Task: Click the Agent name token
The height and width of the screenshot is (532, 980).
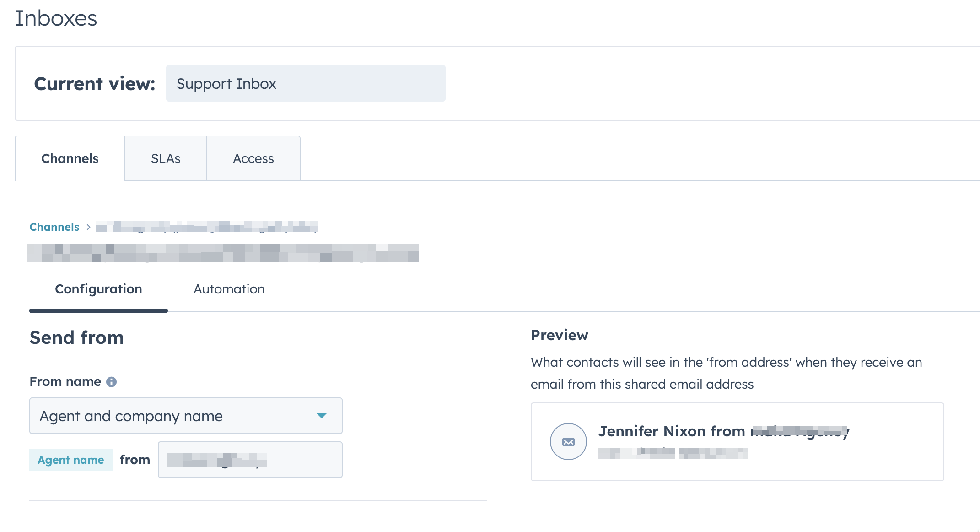Action: tap(70, 460)
